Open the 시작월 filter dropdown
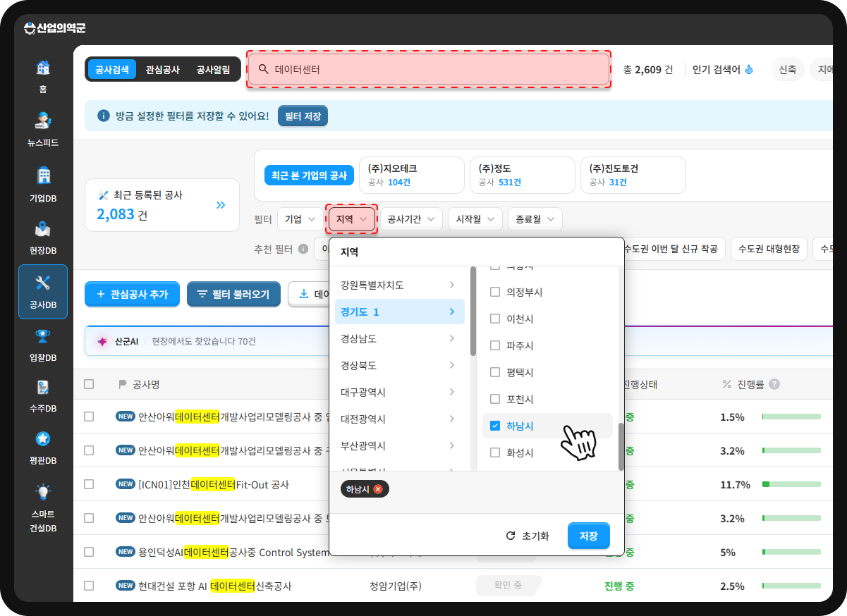Screen dimensions: 847x616 475,219
